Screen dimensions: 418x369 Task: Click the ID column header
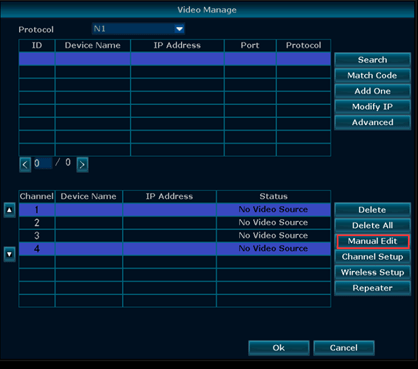(x=37, y=46)
